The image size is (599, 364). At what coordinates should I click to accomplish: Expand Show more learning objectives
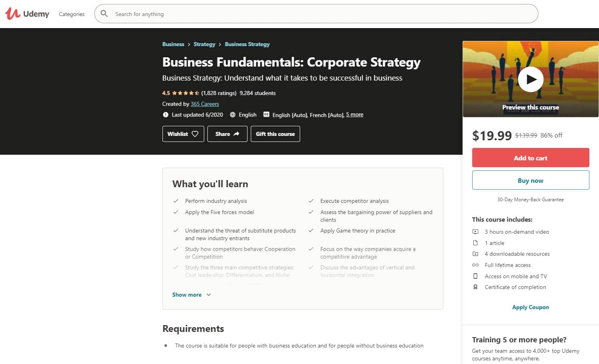pos(191,295)
